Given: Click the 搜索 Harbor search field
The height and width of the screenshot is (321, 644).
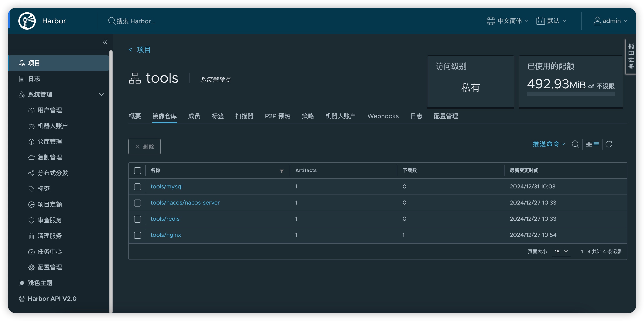Looking at the screenshot, I should pos(136,21).
